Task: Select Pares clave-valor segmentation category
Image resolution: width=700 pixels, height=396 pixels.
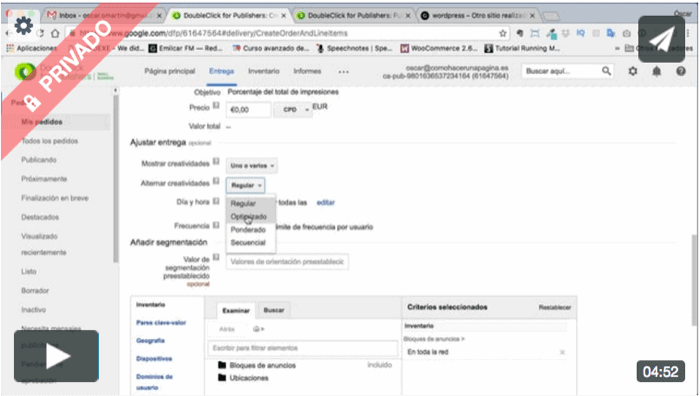Action: pyautogui.click(x=161, y=322)
